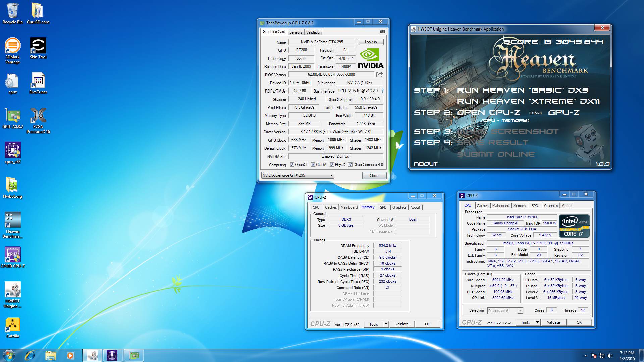
Task: Launch Heaven Benchmark desktop shortcut
Action: pos(13,225)
